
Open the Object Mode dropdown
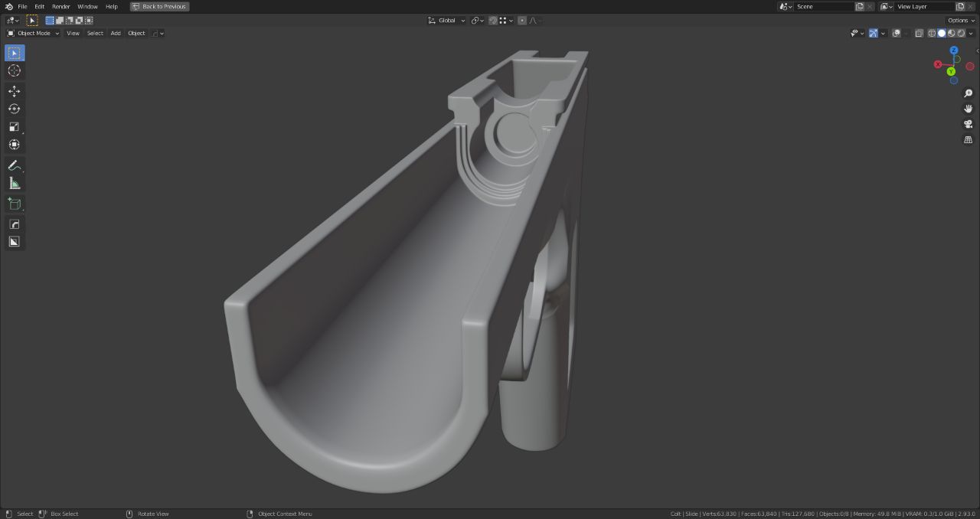click(33, 33)
